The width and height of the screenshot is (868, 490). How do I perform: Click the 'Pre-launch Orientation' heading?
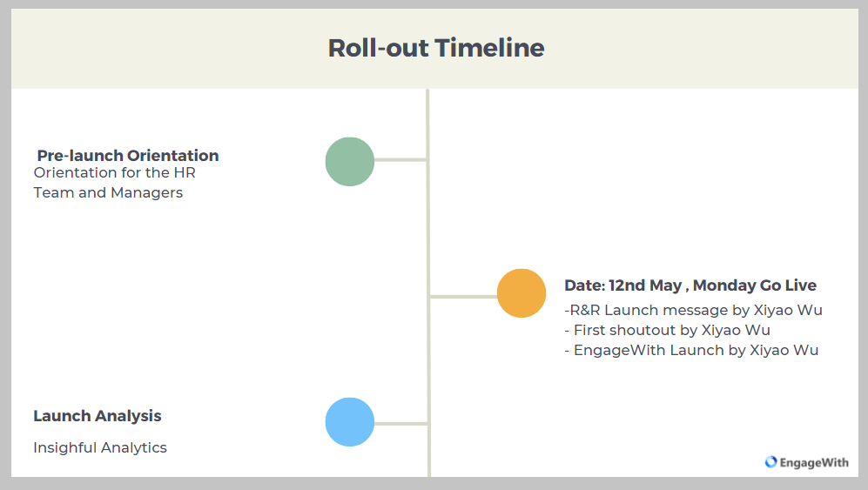tap(128, 156)
